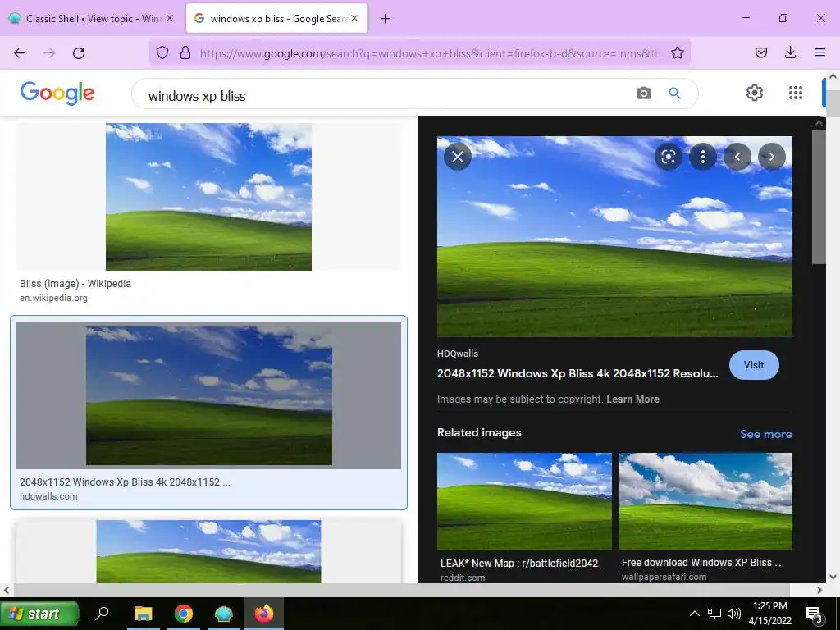Open taskbar search magnifier
The height and width of the screenshot is (630, 840).
(102, 613)
